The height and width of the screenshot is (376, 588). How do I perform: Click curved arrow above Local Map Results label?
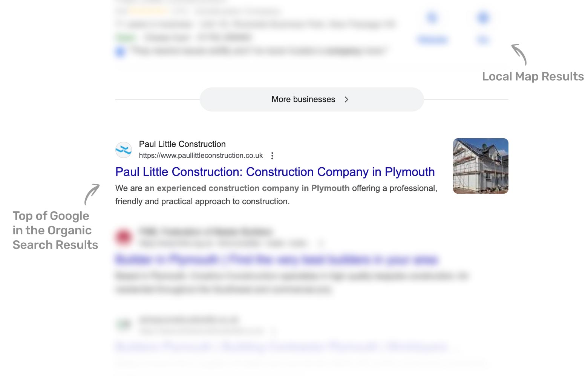tap(520, 54)
